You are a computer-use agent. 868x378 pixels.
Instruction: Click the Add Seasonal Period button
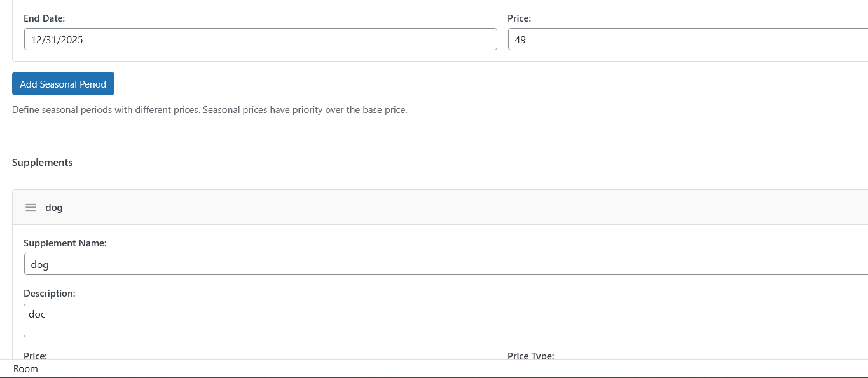(63, 84)
